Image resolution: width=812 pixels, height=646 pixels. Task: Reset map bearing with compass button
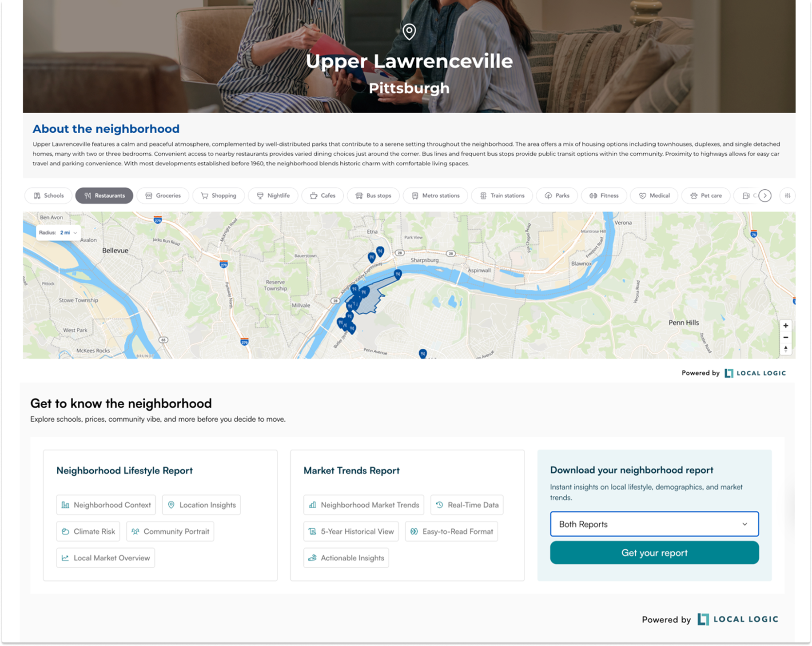785,349
